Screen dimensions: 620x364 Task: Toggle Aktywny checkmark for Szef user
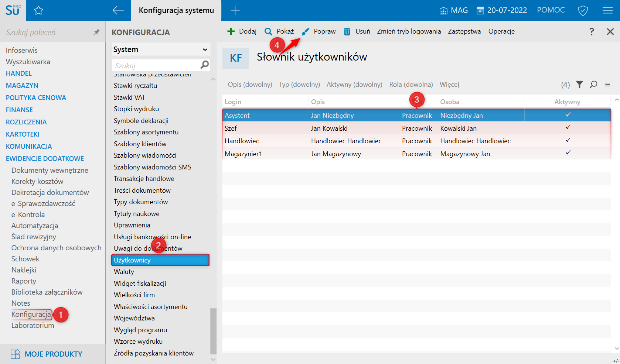(x=568, y=128)
